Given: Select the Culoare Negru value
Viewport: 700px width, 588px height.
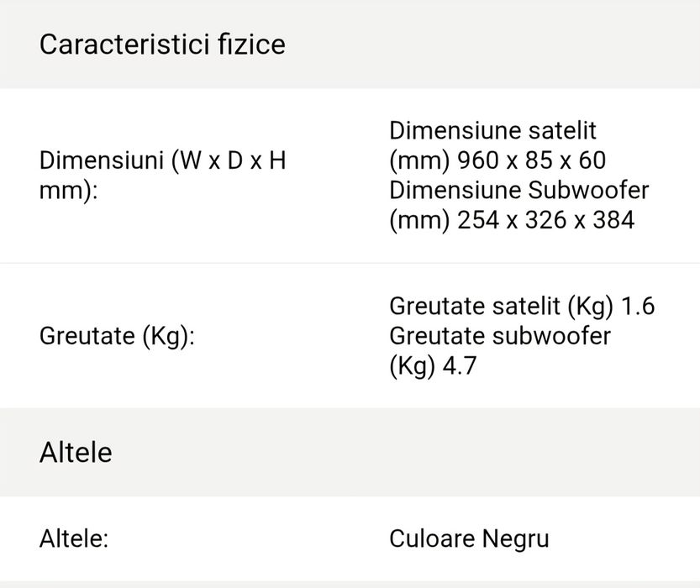Looking at the screenshot, I should tap(469, 538).
